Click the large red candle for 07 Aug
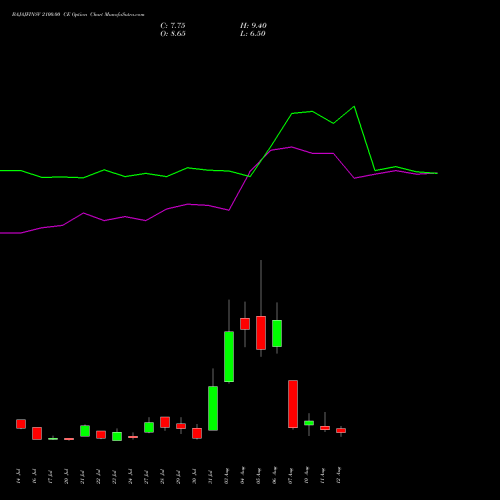Viewport: 500px width, 500px height. click(x=293, y=404)
